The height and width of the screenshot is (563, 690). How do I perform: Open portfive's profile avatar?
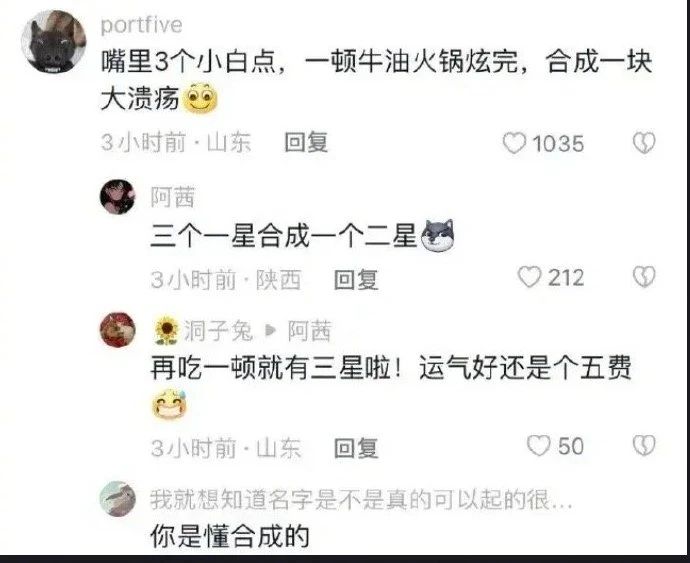pyautogui.click(x=54, y=41)
